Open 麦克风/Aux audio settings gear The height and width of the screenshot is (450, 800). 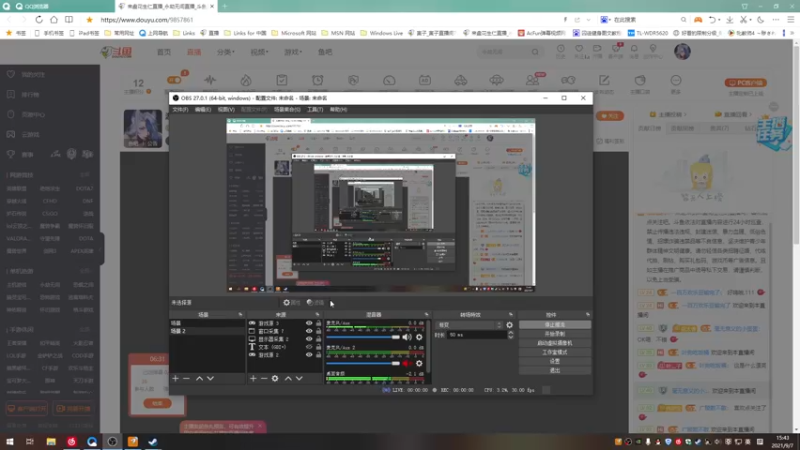coord(419,337)
